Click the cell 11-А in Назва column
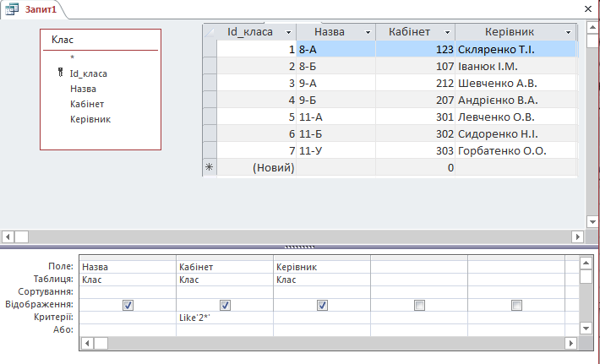The image size is (600, 364). [335, 117]
